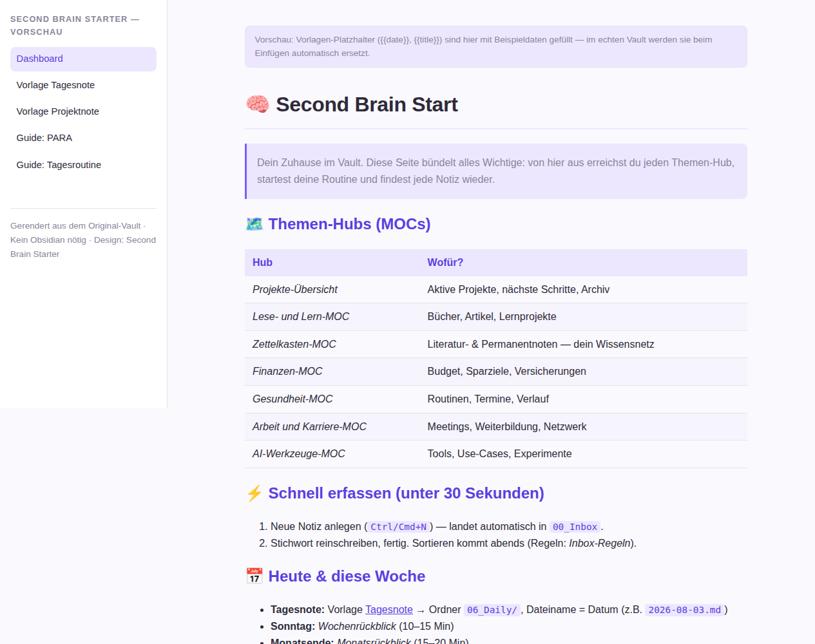Click the 00_Inbox code label

[x=575, y=527]
